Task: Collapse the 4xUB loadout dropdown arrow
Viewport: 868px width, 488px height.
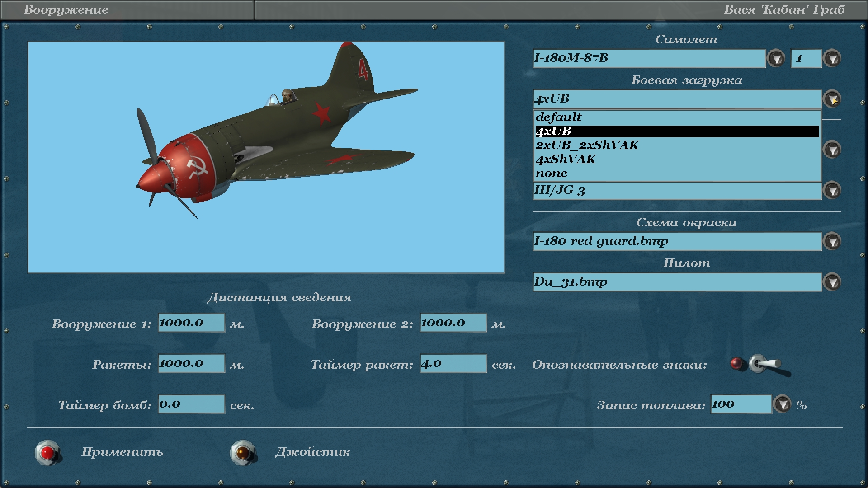Action: [832, 99]
